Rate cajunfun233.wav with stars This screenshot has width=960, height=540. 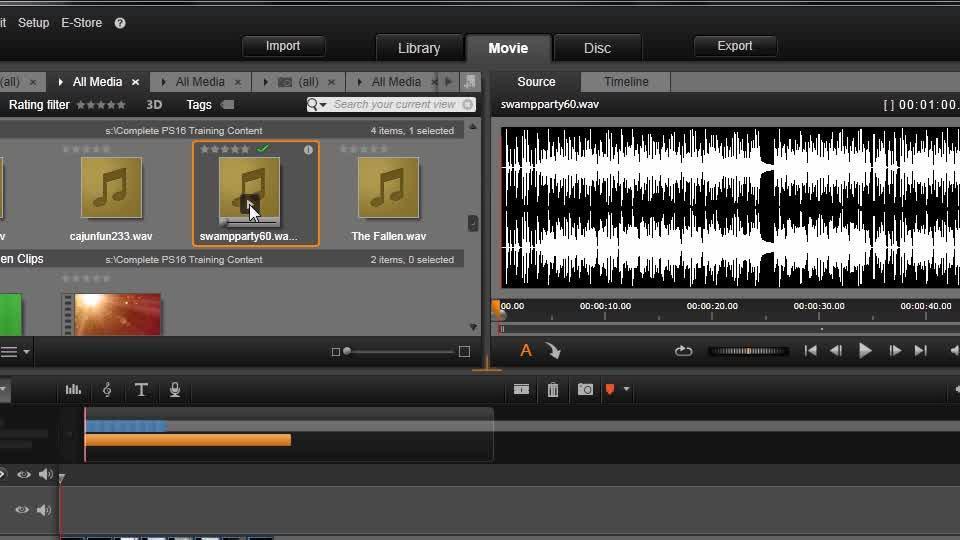coord(86,149)
